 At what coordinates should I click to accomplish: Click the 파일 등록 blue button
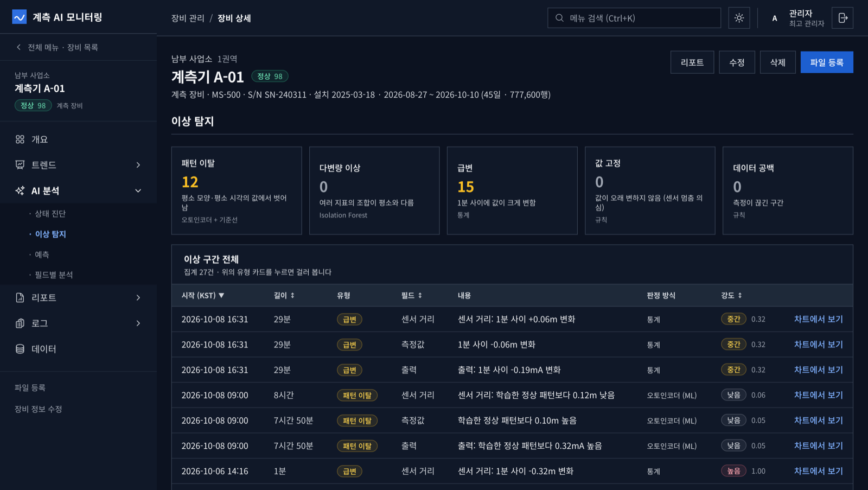(x=827, y=62)
